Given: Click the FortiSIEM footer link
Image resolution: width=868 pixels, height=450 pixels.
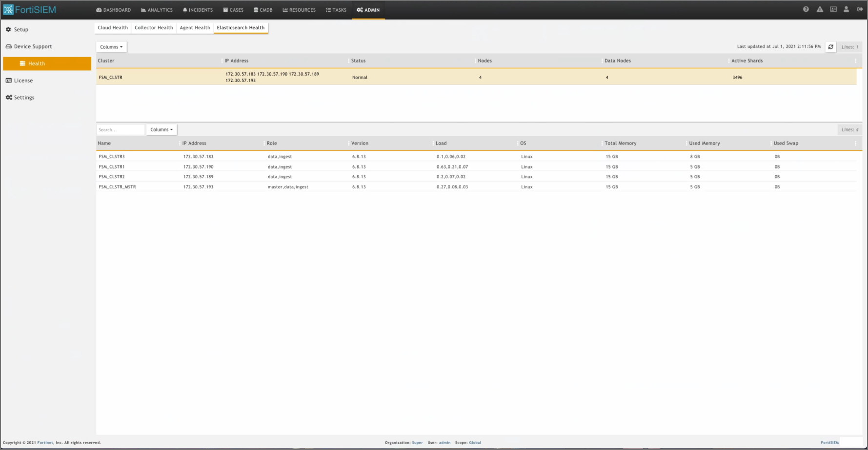Looking at the screenshot, I should point(829,443).
